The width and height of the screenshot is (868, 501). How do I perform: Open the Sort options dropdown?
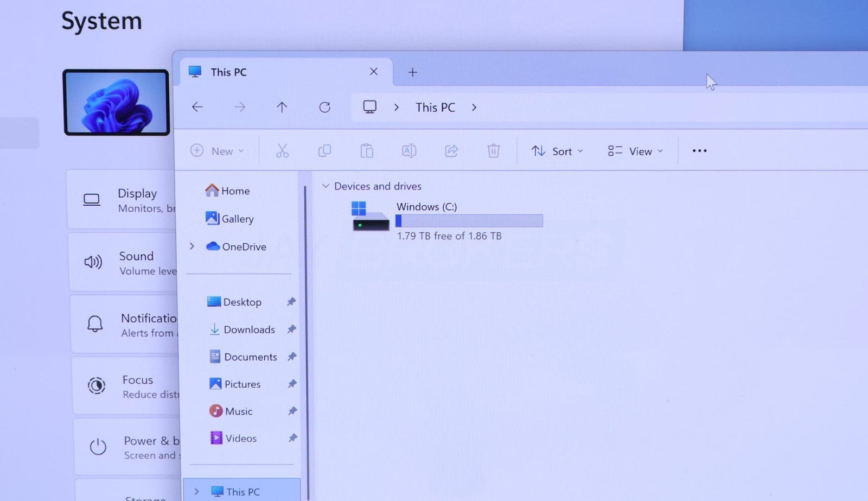[x=557, y=151]
